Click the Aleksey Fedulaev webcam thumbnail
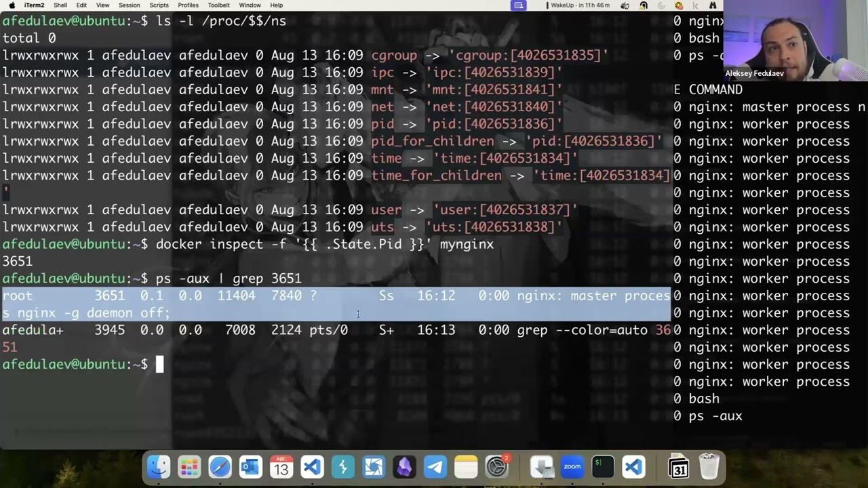This screenshot has height=488, width=868. (795, 39)
